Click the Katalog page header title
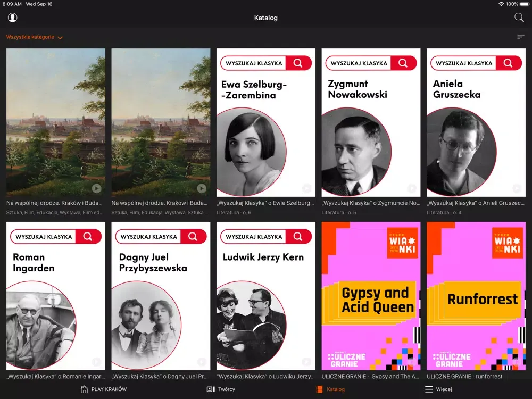The image size is (532, 399). [x=265, y=18]
